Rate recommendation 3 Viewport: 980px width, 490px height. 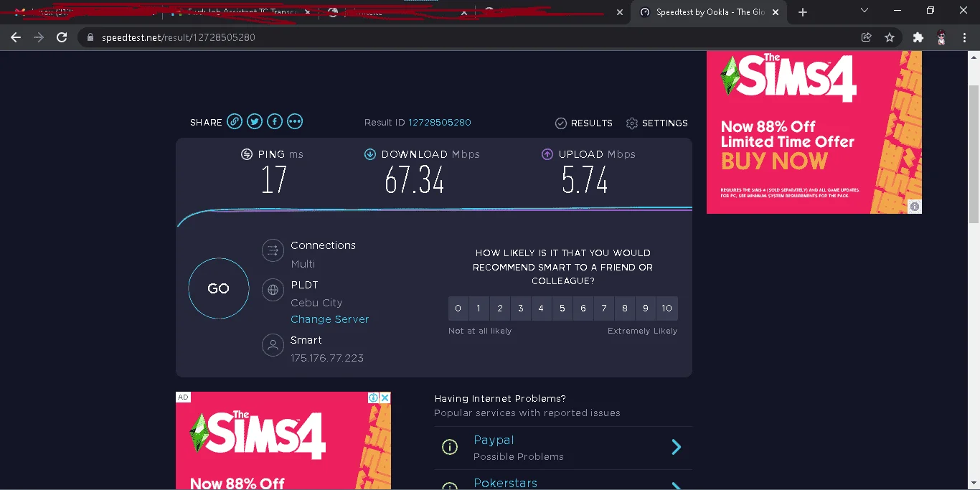pos(521,308)
